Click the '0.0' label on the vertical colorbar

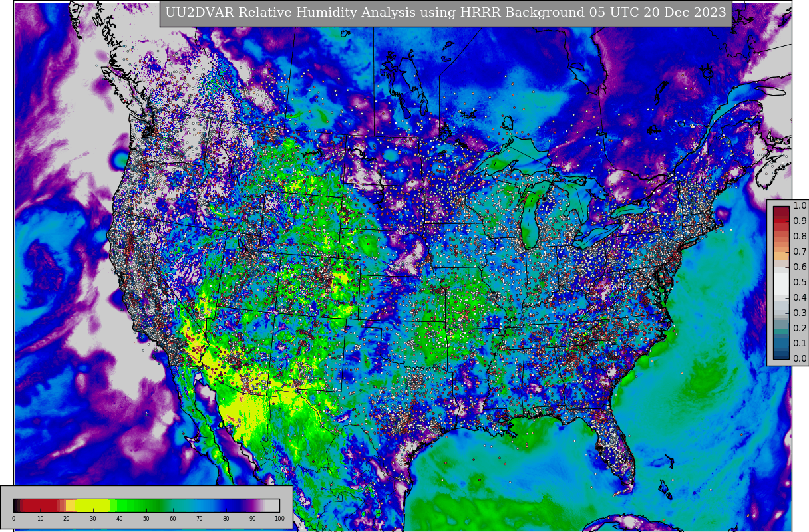click(800, 359)
